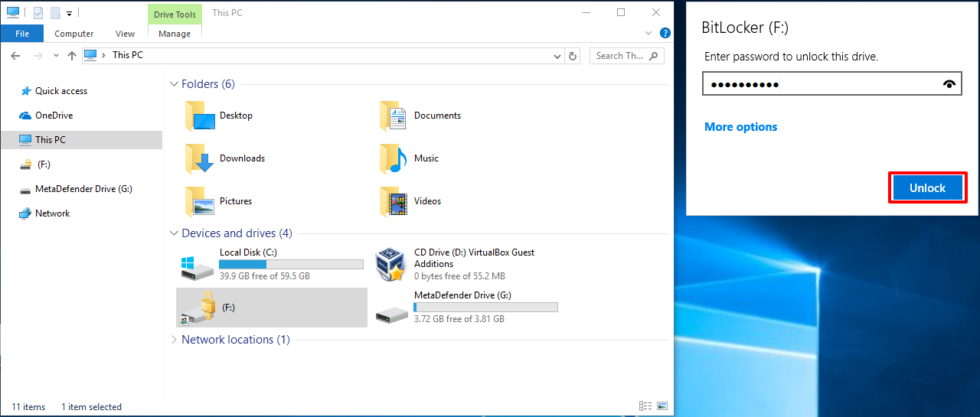Expand the ribbon with the chevron
Image resolution: width=980 pixels, height=417 pixels.
[648, 34]
